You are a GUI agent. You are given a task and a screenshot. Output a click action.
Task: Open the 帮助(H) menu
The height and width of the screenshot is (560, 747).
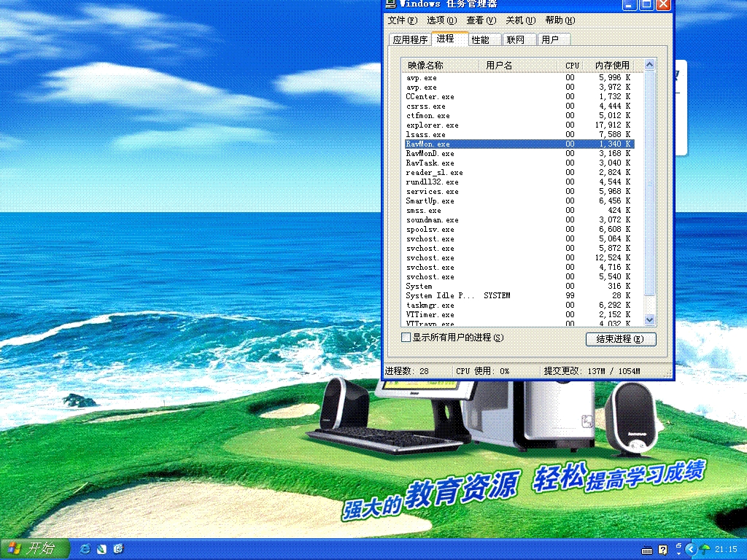(x=560, y=20)
